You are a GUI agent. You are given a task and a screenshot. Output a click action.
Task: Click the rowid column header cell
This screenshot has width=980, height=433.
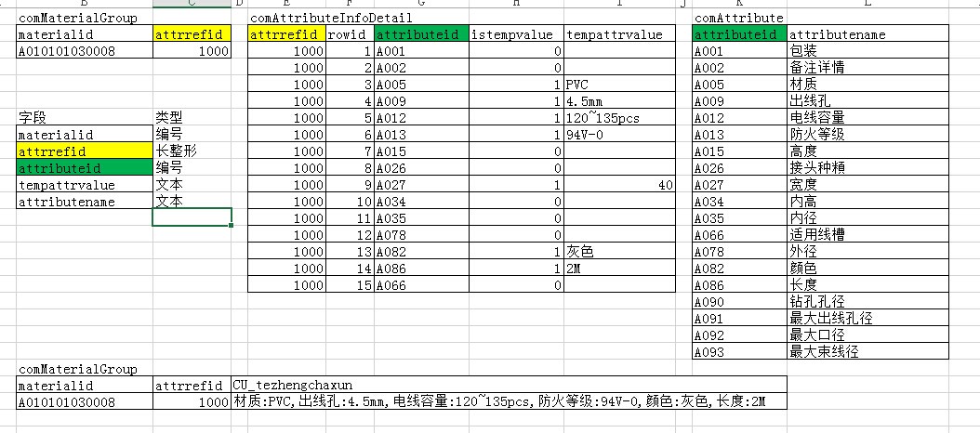(x=350, y=34)
